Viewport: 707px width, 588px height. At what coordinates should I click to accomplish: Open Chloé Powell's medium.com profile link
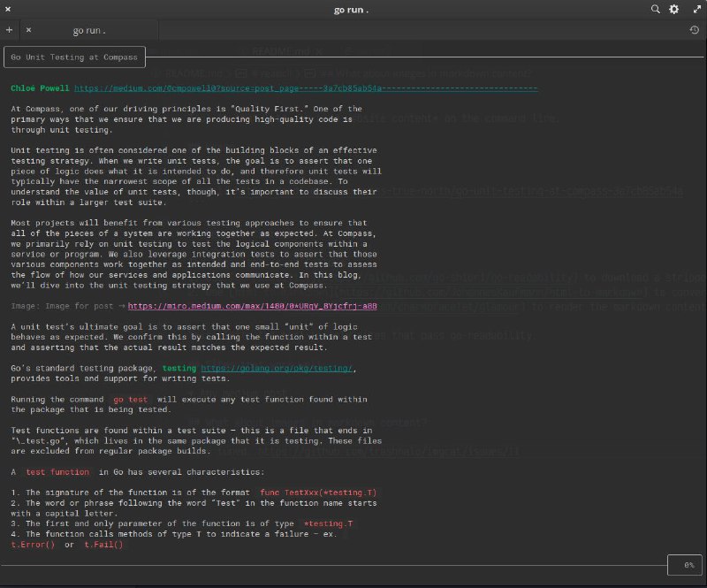click(306, 88)
